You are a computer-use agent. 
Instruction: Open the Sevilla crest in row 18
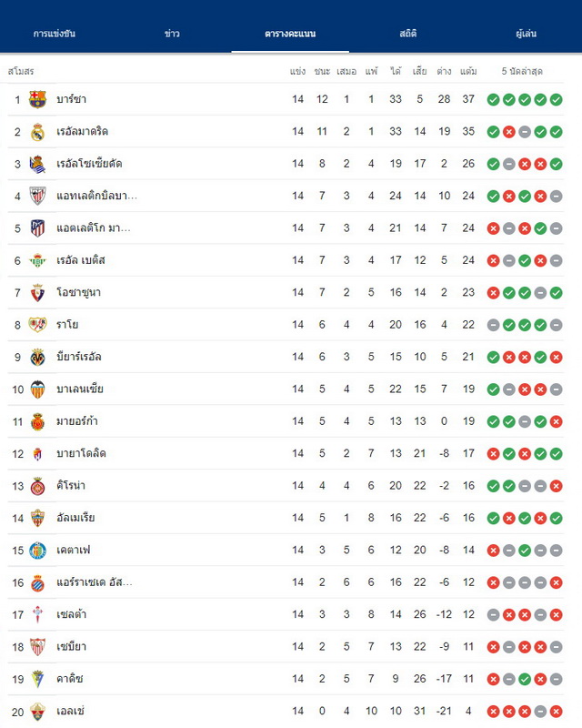37,647
